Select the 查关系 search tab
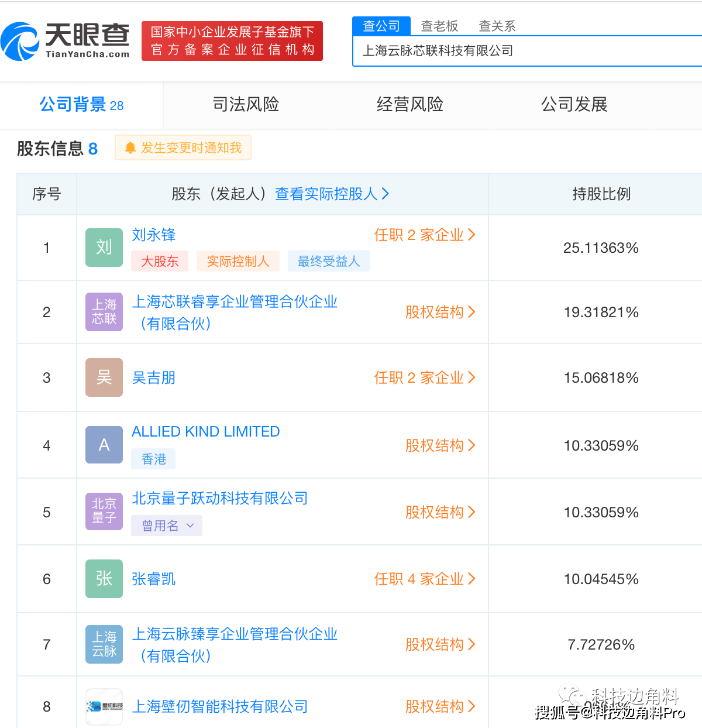Screen dimensions: 702x728 (x=497, y=26)
